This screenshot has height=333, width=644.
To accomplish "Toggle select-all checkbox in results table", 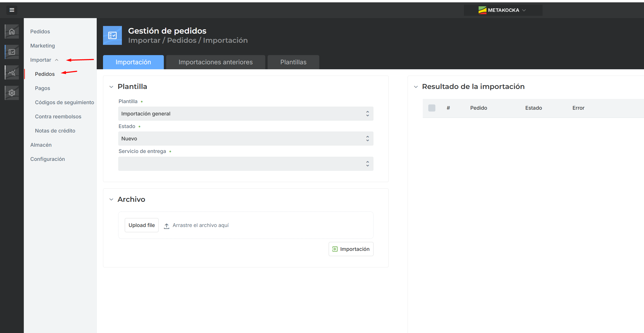I will click(x=432, y=108).
